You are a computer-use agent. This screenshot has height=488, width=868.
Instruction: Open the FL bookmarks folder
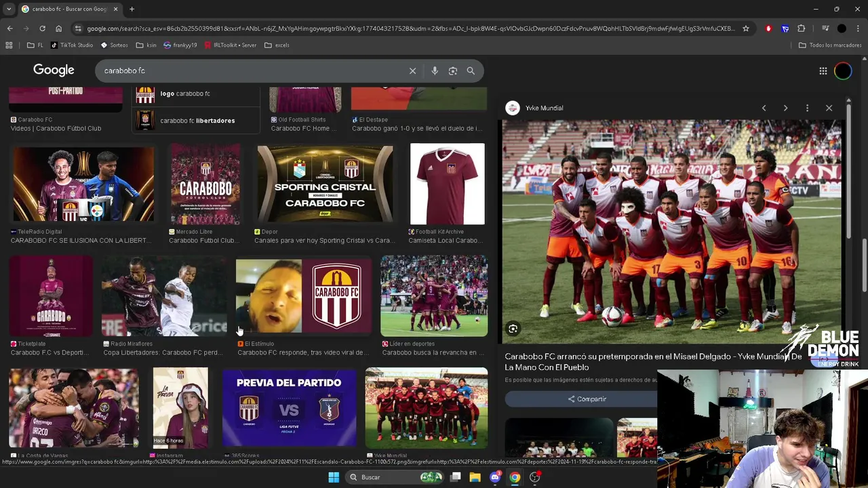(x=35, y=45)
